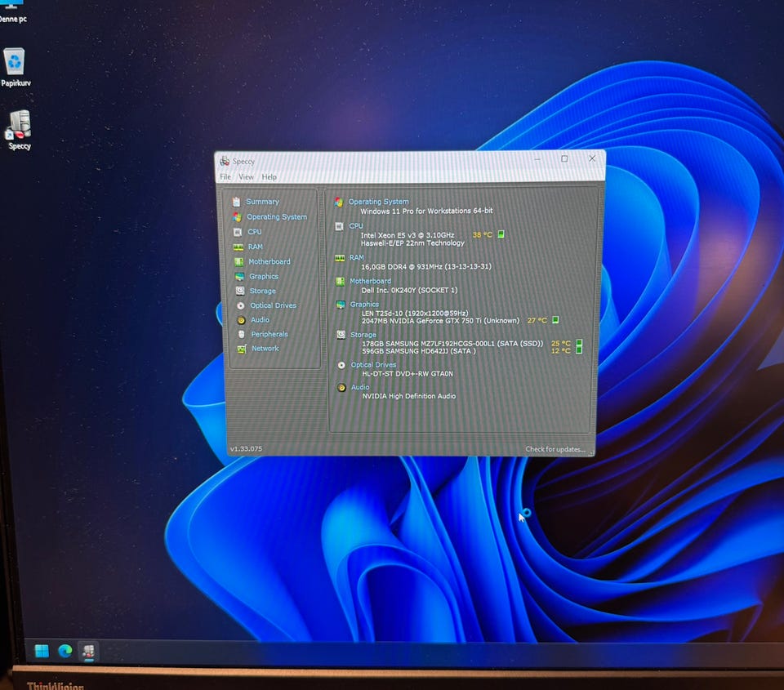Image resolution: width=784 pixels, height=690 pixels.
Task: Click the sidebar Operating System Windows icon
Action: [237, 217]
